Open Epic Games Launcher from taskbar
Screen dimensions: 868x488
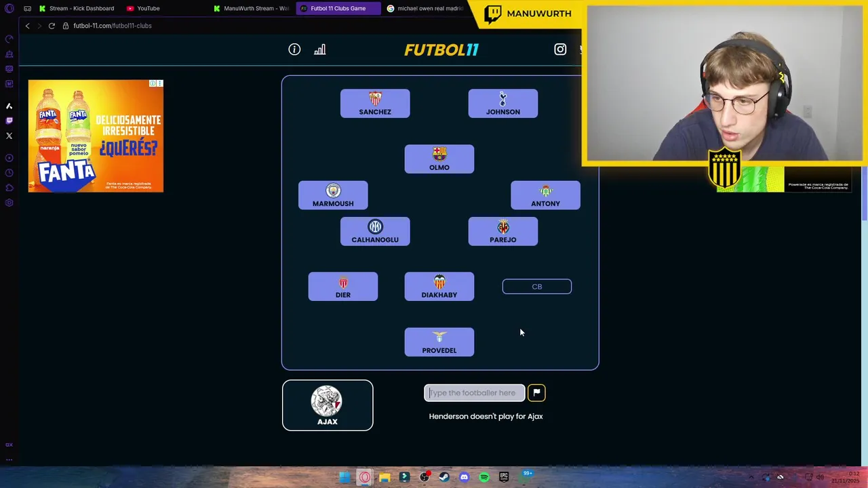click(504, 477)
